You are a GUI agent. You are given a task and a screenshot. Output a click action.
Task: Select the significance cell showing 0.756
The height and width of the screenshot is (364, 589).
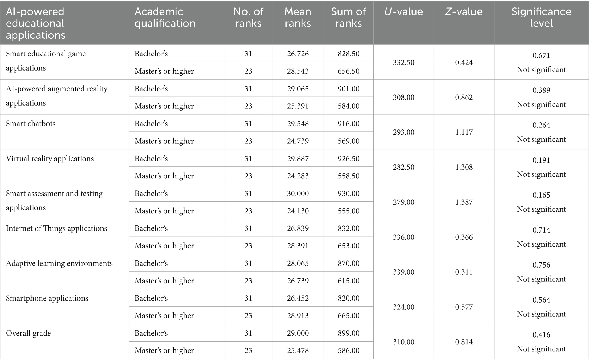coord(541,265)
